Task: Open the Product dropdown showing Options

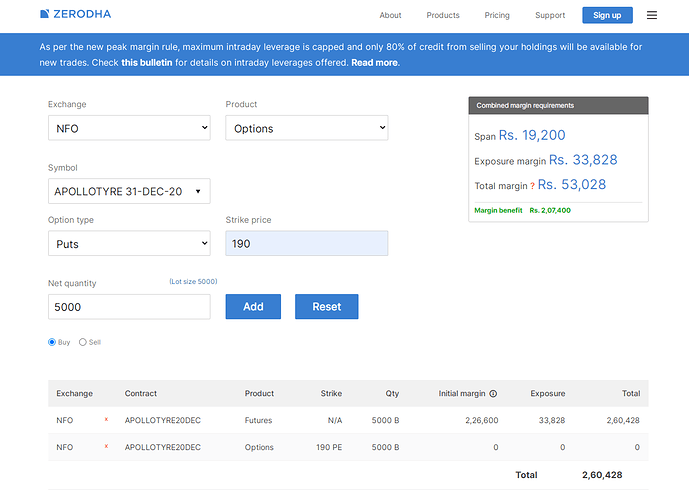Action: click(x=307, y=128)
